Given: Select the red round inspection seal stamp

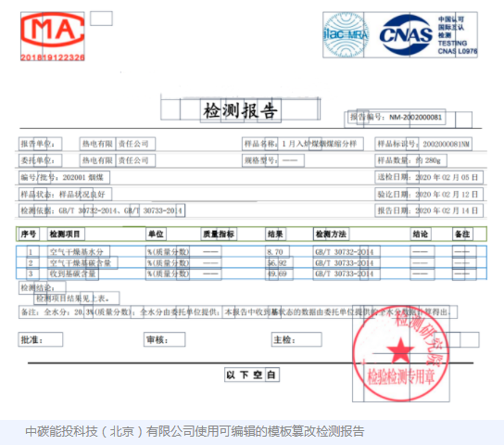Looking at the screenshot, I should 400,354.
